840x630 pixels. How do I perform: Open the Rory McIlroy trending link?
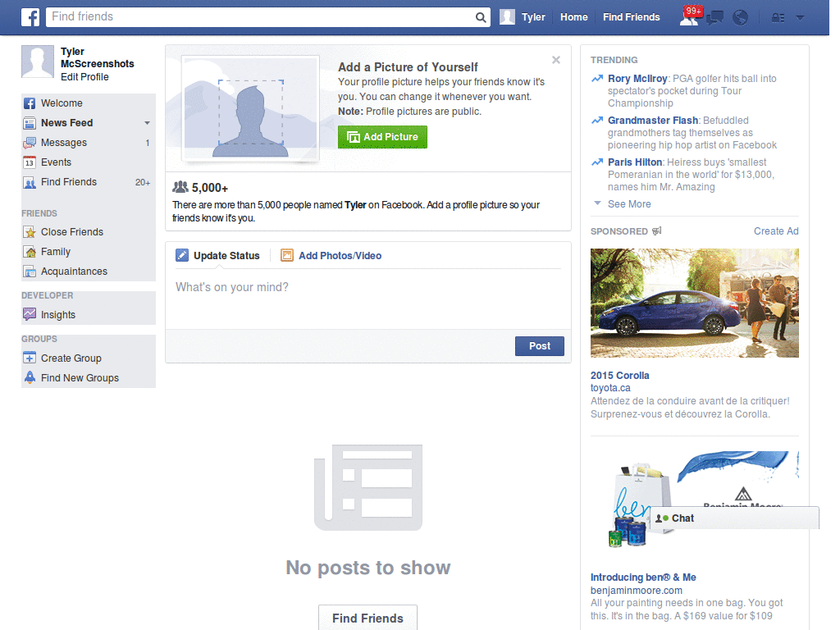pos(637,79)
